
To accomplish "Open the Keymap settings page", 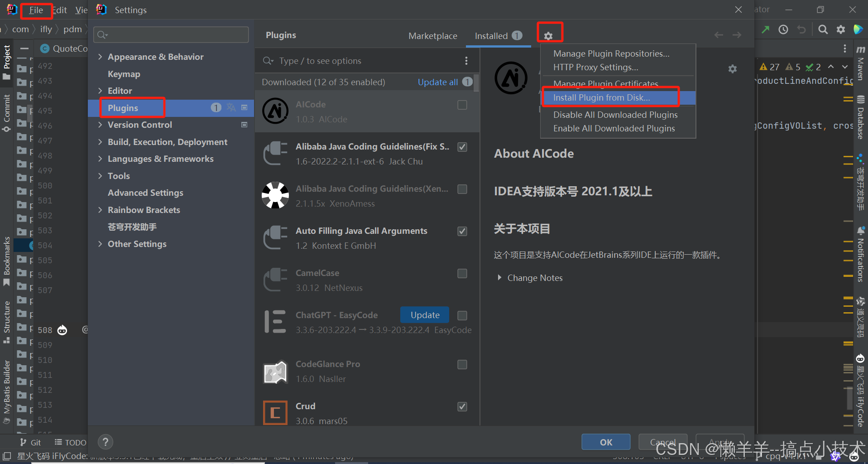I will [124, 74].
